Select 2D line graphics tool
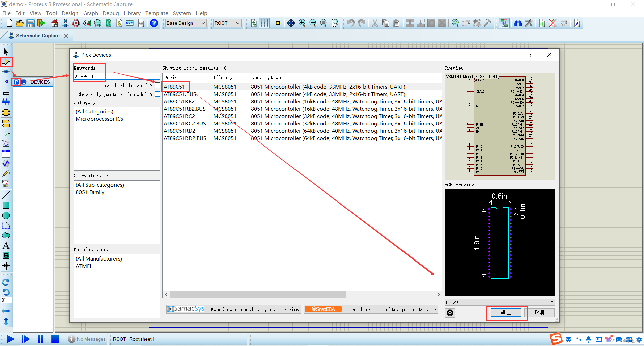Screen dimensions: 644x346 6,195
